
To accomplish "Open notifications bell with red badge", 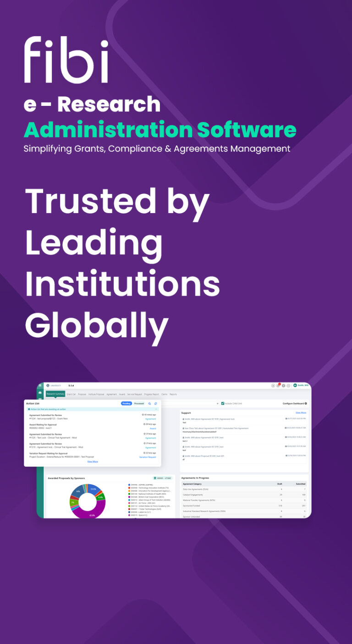I will tap(278, 385).
